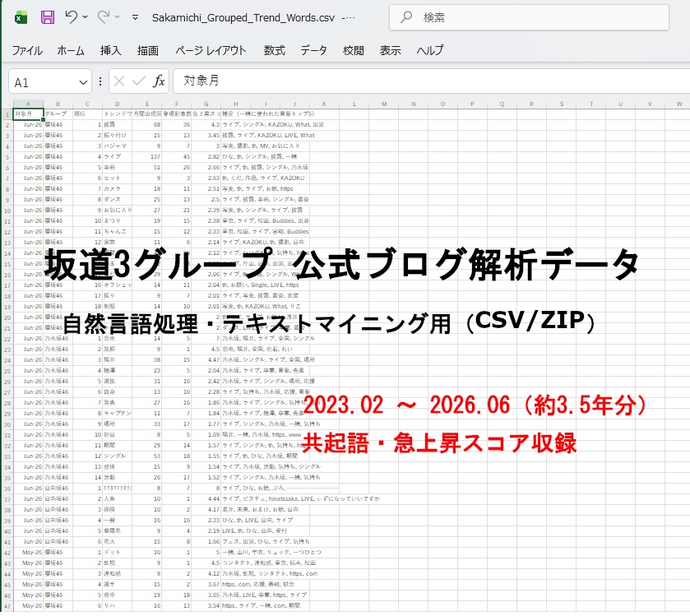
Task: Select column H header
Action: click(236, 104)
